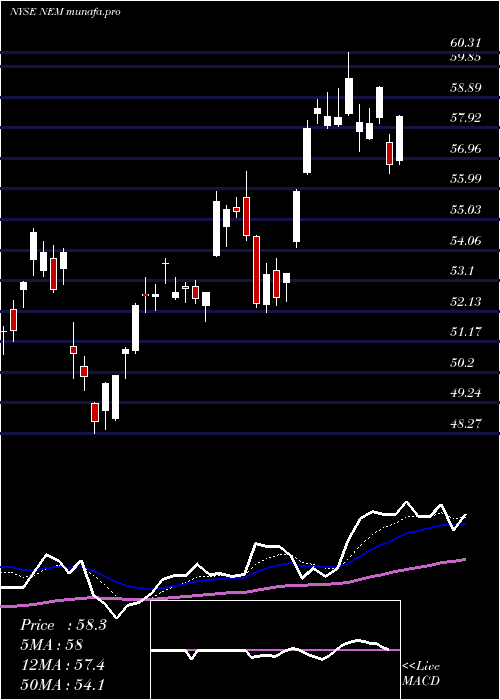Select the 55.03 price level label
Image resolution: width=500 pixels, height=700 pixels.
coord(466,210)
